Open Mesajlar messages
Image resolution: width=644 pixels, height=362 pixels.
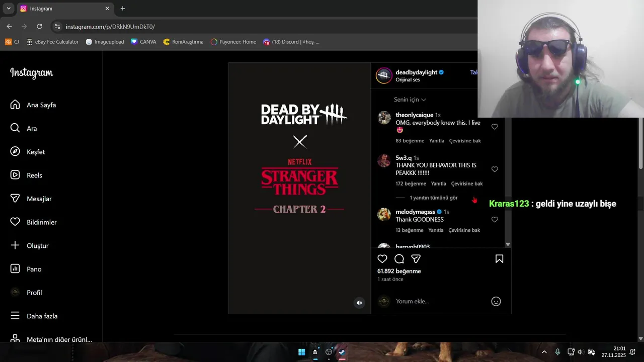point(31,199)
